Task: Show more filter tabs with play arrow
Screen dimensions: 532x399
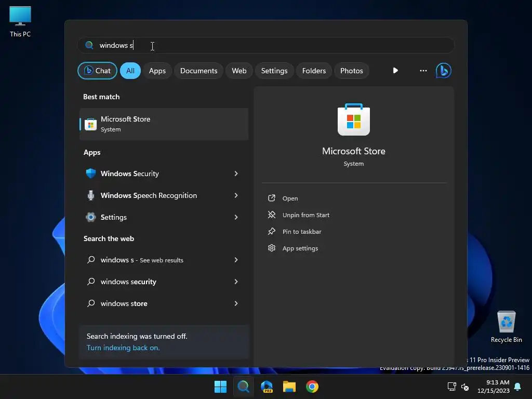Action: tap(395, 71)
